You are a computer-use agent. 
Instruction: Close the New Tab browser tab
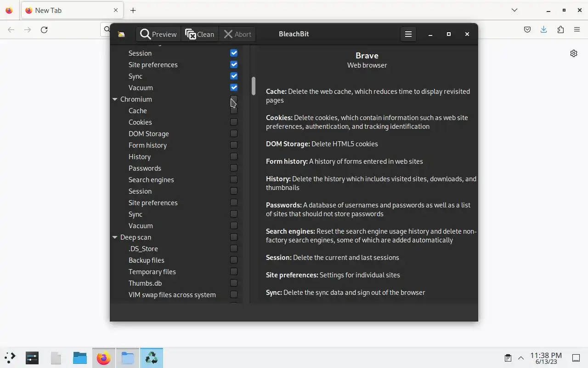point(116,10)
